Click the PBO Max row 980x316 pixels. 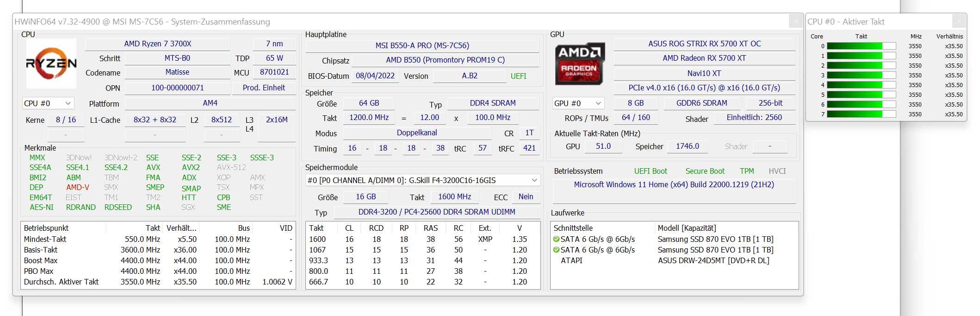[158, 272]
